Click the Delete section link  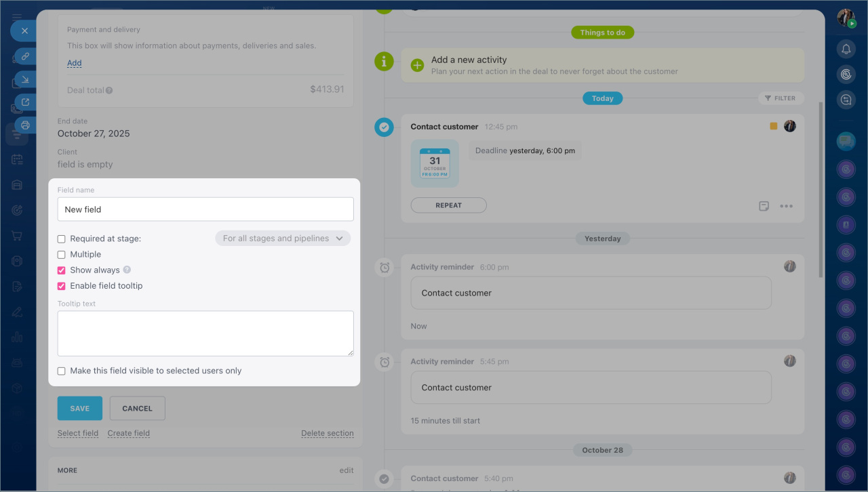(x=327, y=433)
